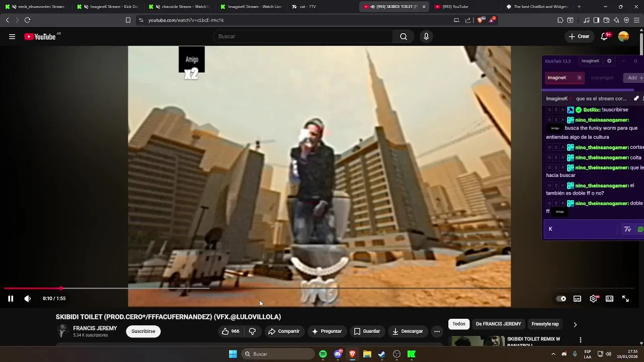Go to the YouTube home logo
644x362 pixels.
click(x=40, y=36)
